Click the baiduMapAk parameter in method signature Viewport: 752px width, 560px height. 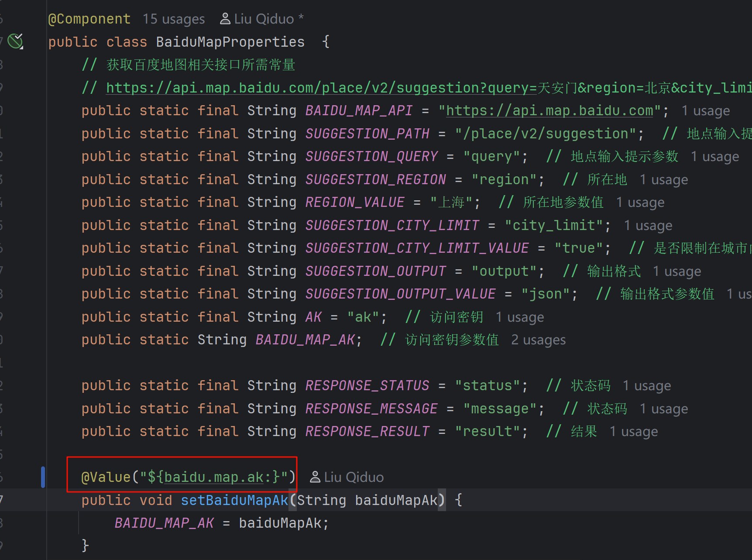click(396, 500)
